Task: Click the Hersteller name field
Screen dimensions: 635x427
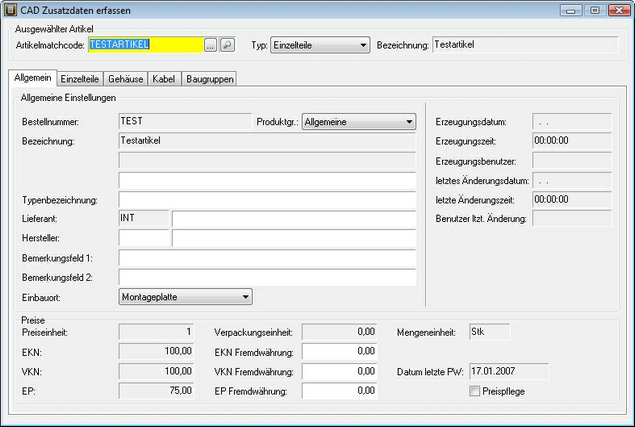Action: tap(294, 238)
